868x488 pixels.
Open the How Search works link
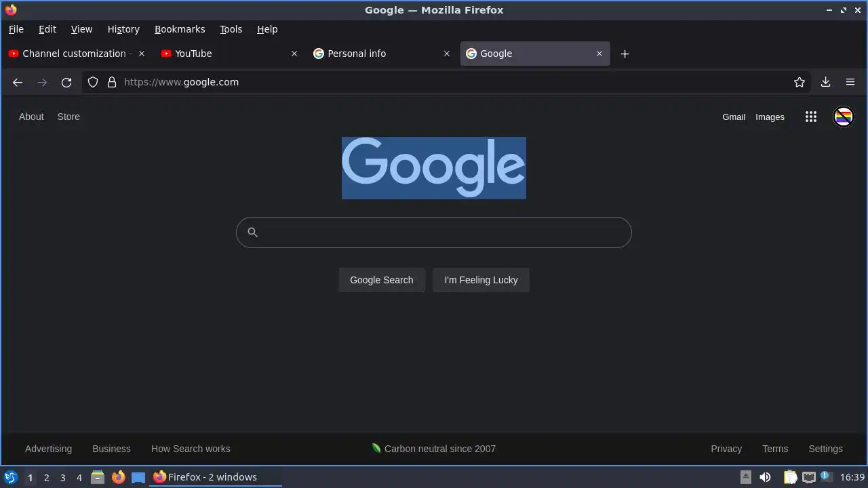click(191, 449)
